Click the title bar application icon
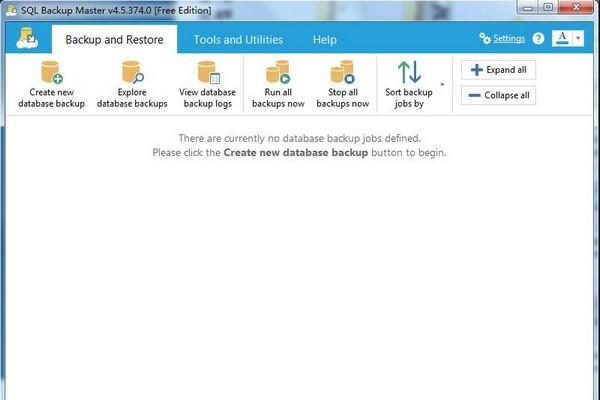This screenshot has height=400, width=600. 11,10
